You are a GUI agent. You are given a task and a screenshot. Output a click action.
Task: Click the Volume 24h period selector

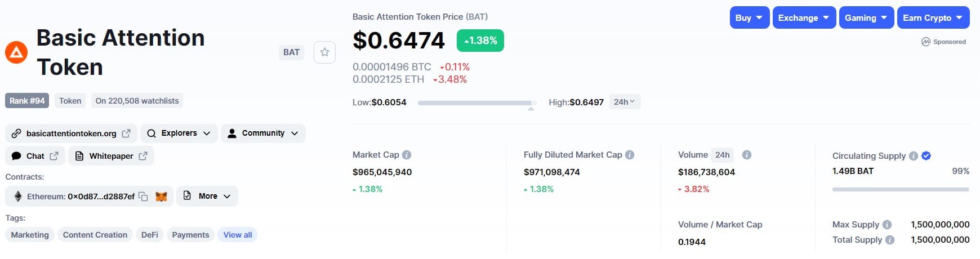723,155
